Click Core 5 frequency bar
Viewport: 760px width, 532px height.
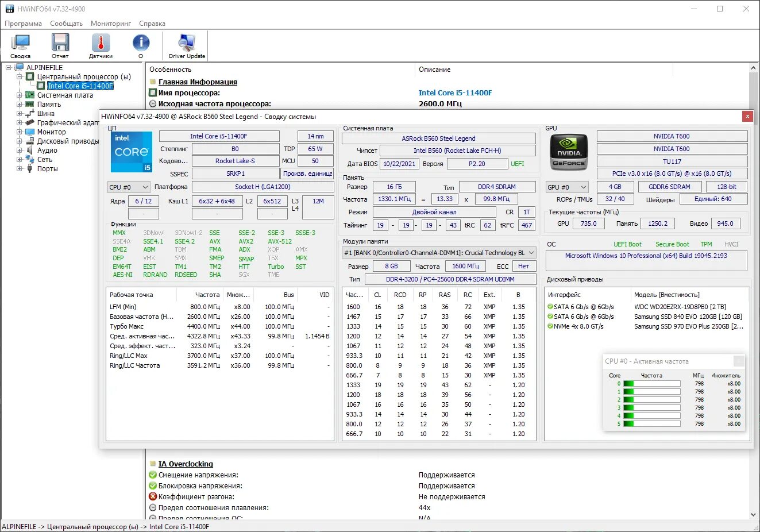click(651, 424)
